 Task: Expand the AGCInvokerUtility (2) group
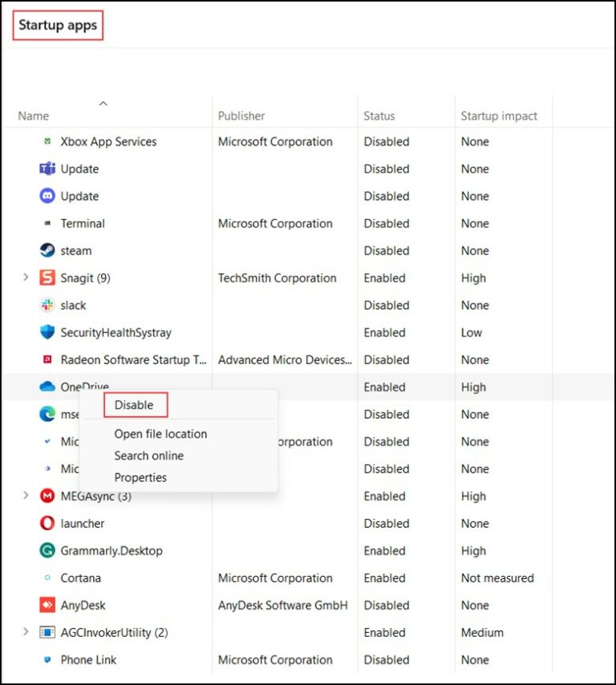[26, 632]
